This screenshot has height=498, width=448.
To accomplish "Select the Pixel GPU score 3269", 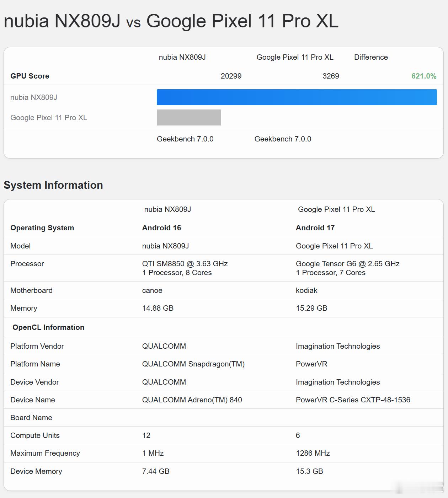I will 331,76.
